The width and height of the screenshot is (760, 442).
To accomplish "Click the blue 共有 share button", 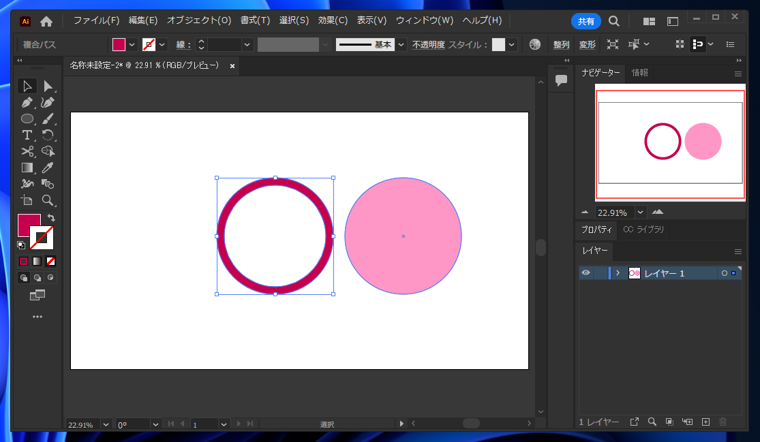I will (x=586, y=20).
